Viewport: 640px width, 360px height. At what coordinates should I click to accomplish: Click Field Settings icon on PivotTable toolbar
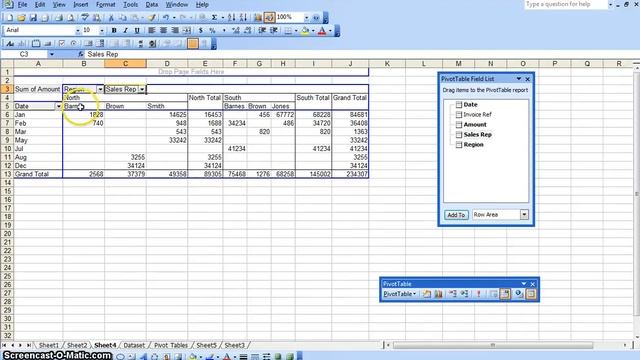tap(519, 294)
